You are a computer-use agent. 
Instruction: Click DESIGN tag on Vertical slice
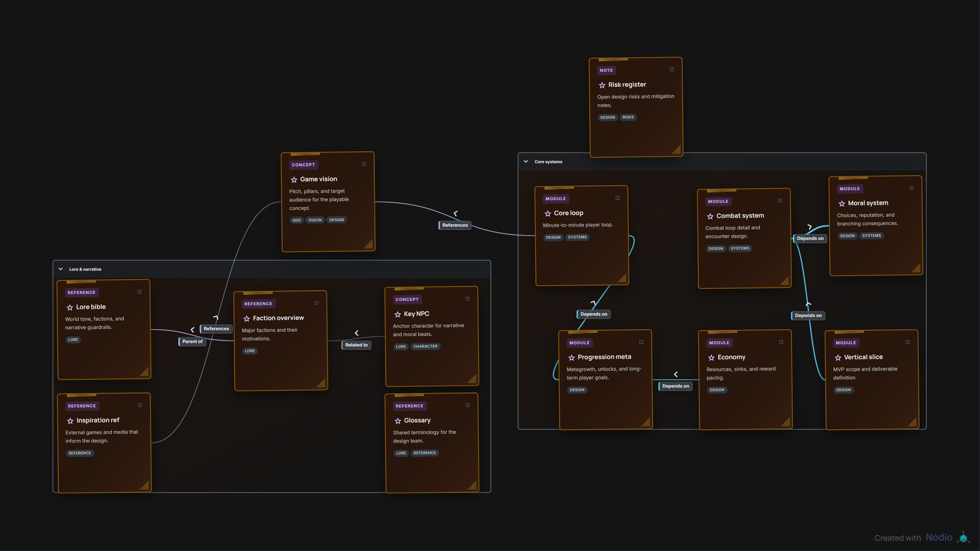[843, 390]
